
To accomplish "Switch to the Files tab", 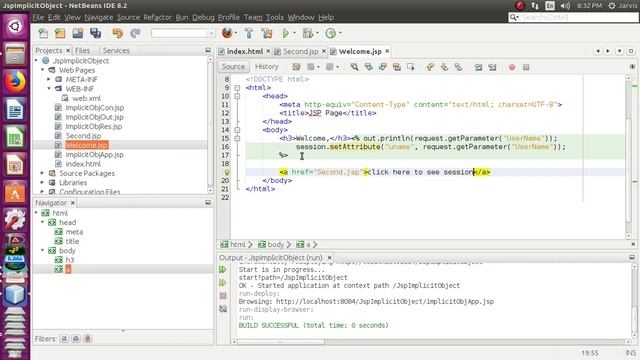I will 82,50.
